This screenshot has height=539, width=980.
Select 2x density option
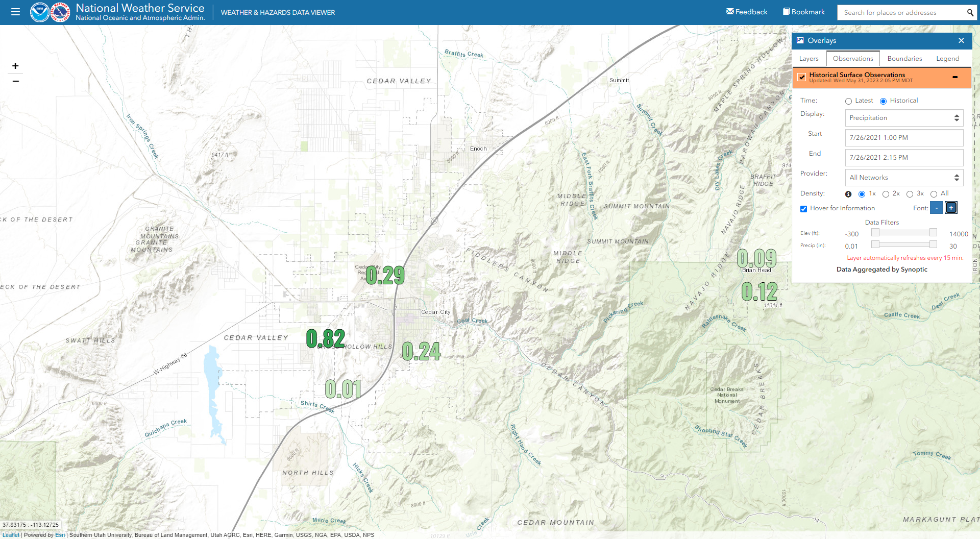coord(886,194)
